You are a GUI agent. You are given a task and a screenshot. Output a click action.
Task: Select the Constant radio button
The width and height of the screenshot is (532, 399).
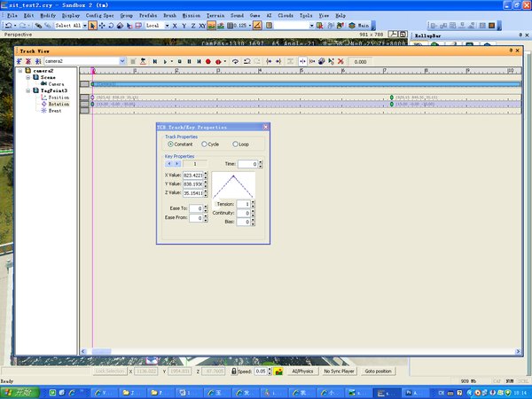coord(171,144)
